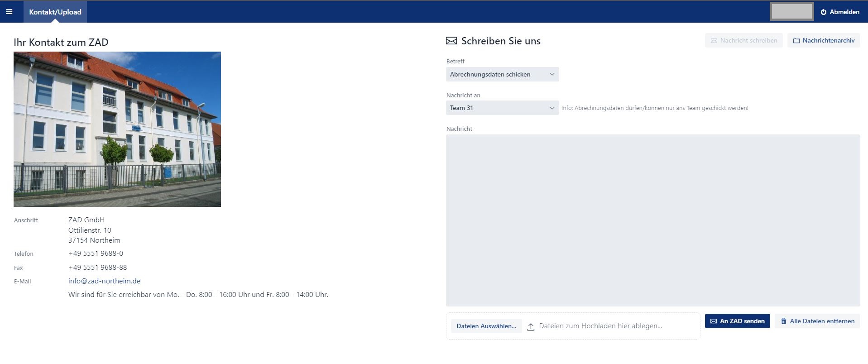Click the ZAD building photo
Viewport: 868px width, 364px height.
(x=117, y=129)
